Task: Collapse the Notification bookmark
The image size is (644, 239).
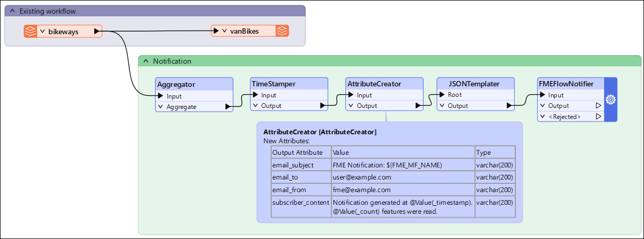Action: coord(146,62)
